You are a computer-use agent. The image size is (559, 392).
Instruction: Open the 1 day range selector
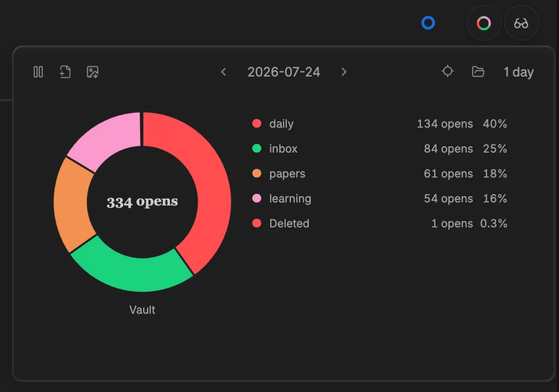[x=519, y=72]
